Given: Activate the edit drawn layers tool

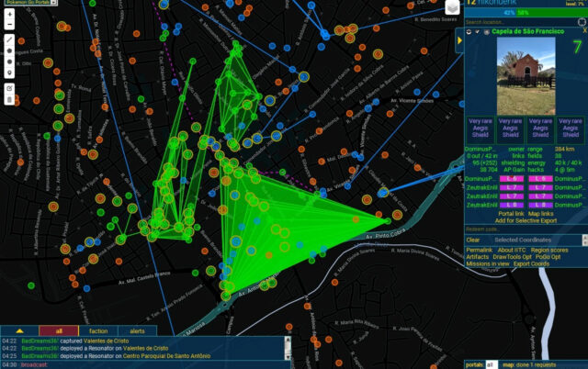Looking at the screenshot, I should click(x=10, y=88).
